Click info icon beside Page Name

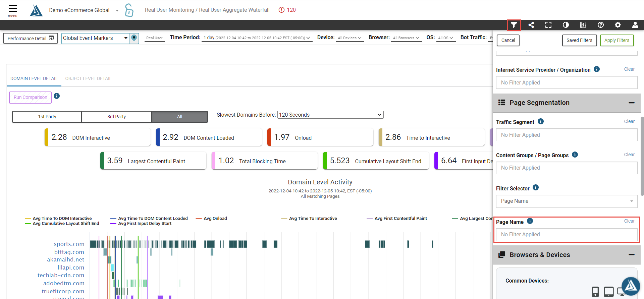(x=530, y=221)
